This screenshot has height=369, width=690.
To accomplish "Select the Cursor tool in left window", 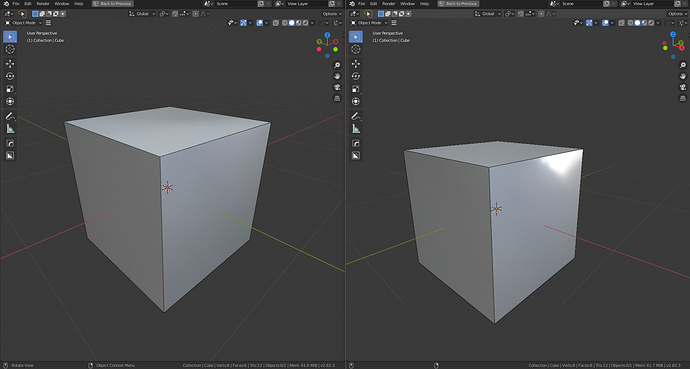I will point(10,49).
